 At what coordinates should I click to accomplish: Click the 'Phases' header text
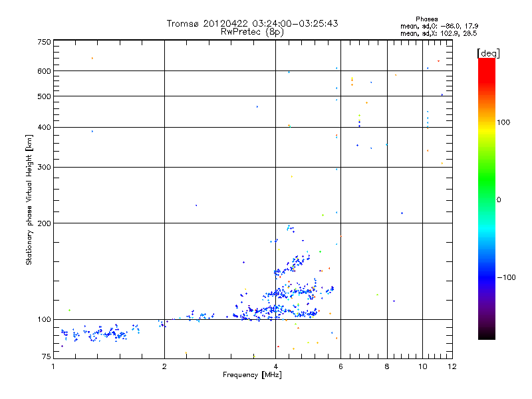426,19
